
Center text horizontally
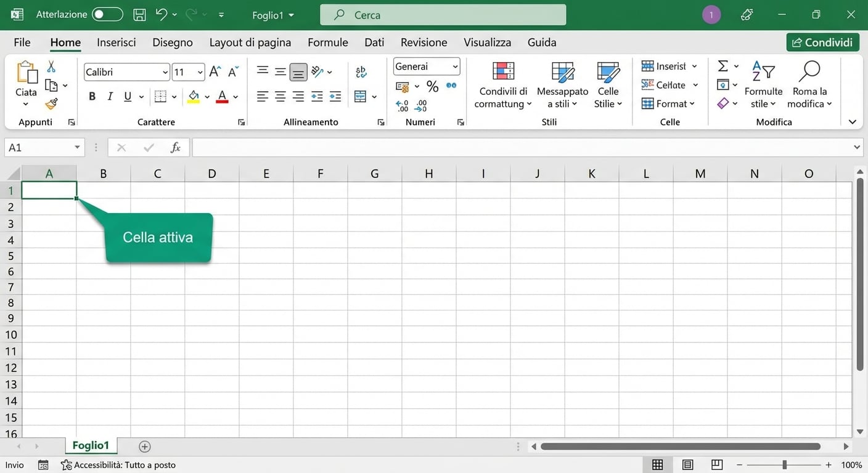coord(280,97)
